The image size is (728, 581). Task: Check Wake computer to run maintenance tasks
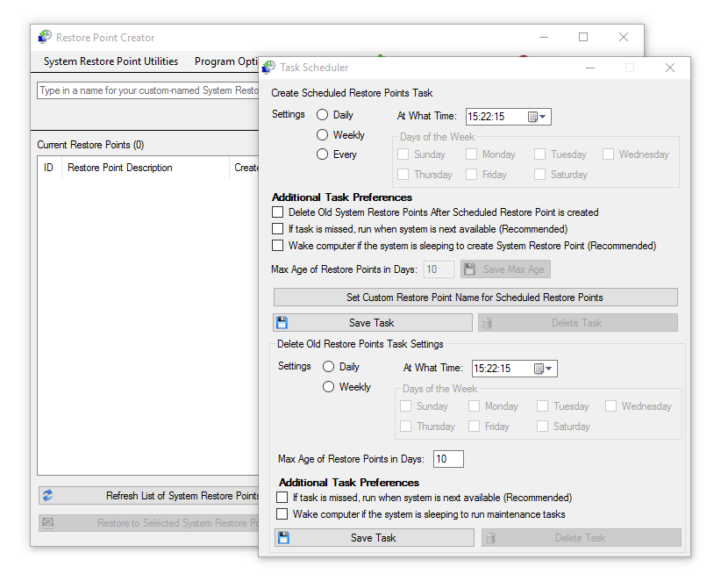[282, 514]
